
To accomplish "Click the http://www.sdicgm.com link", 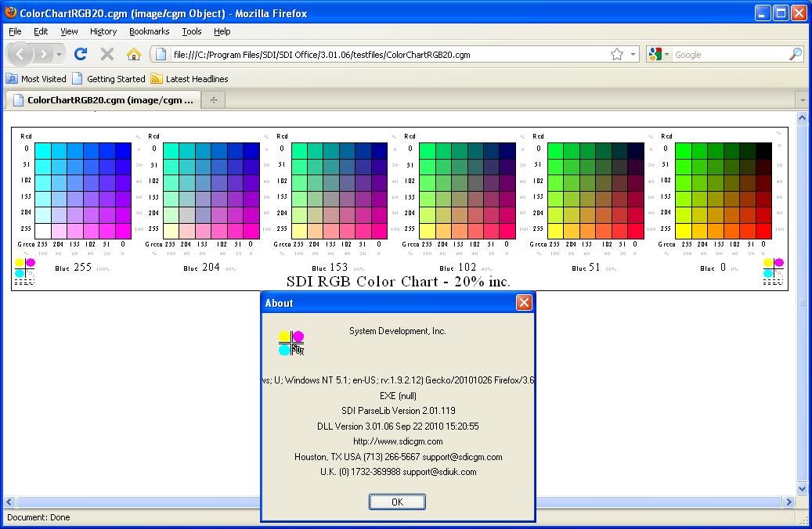I will 397,441.
